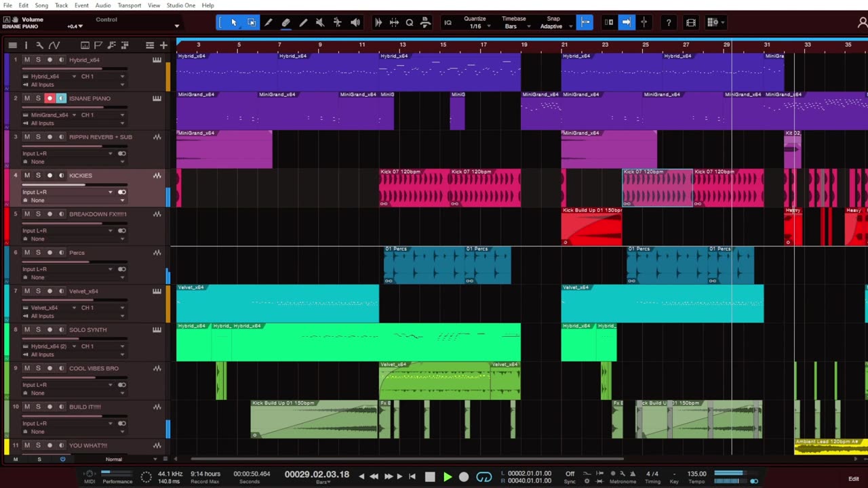This screenshot has width=868, height=488.
Task: Toggle the Snap to grid button
Action: point(585,22)
